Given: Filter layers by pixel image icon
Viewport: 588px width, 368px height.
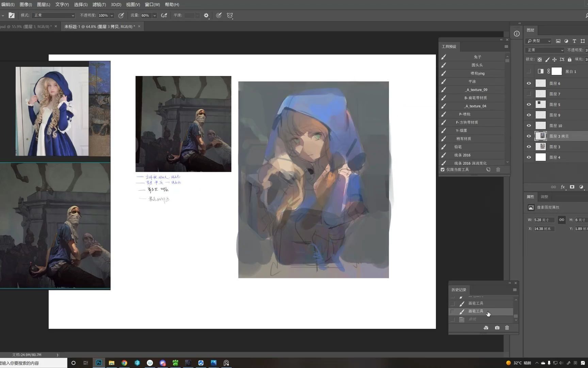Looking at the screenshot, I should [558, 41].
